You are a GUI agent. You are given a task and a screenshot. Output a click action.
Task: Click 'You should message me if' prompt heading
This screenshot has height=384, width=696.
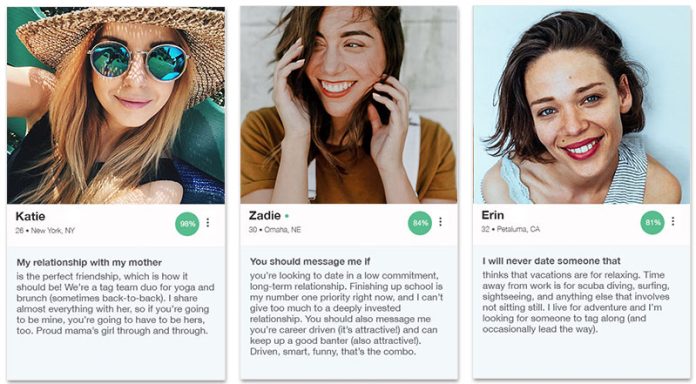(310, 261)
